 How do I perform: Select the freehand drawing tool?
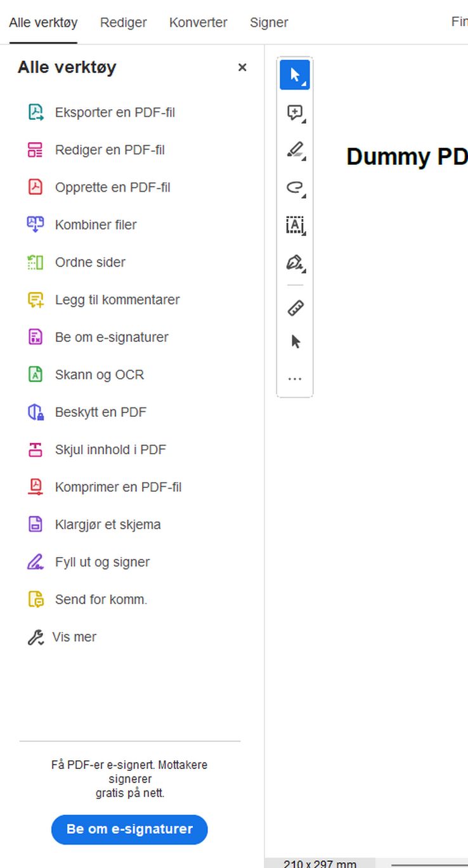tap(294, 188)
